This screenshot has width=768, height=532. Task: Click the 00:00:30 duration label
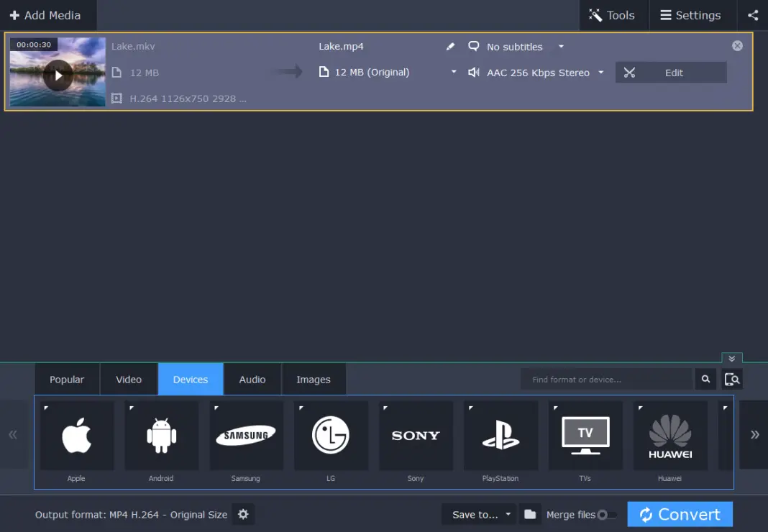pyautogui.click(x=34, y=45)
